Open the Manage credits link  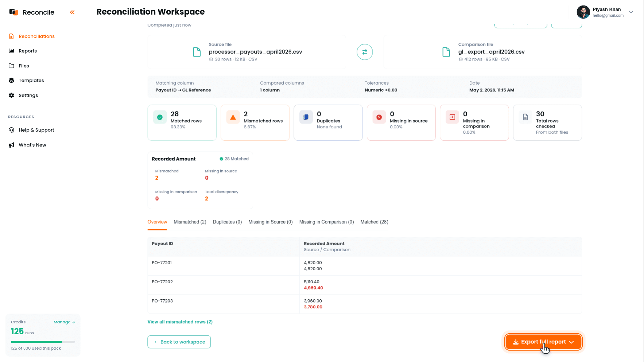tap(64, 322)
